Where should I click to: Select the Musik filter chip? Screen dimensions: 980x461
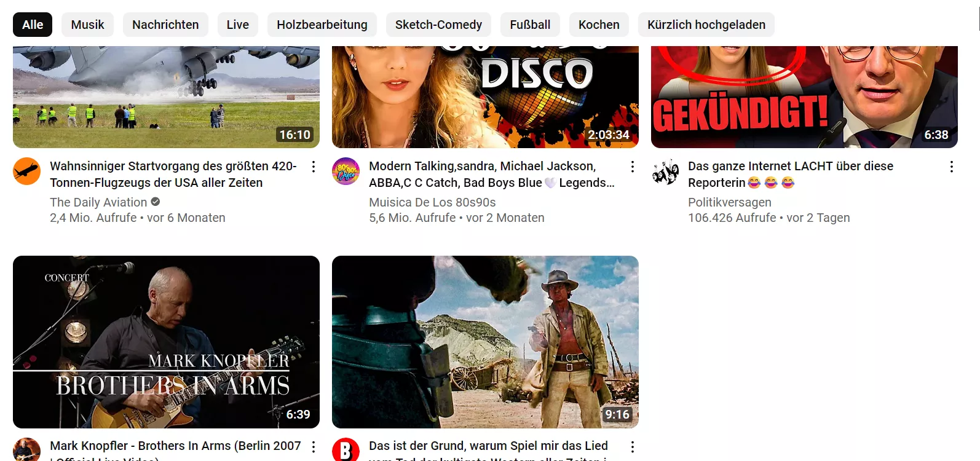click(87, 25)
